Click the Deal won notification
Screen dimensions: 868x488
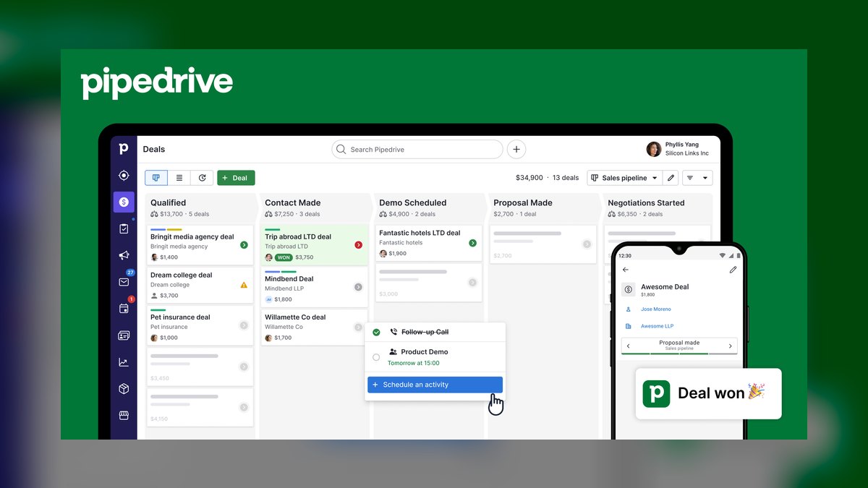[708, 393]
